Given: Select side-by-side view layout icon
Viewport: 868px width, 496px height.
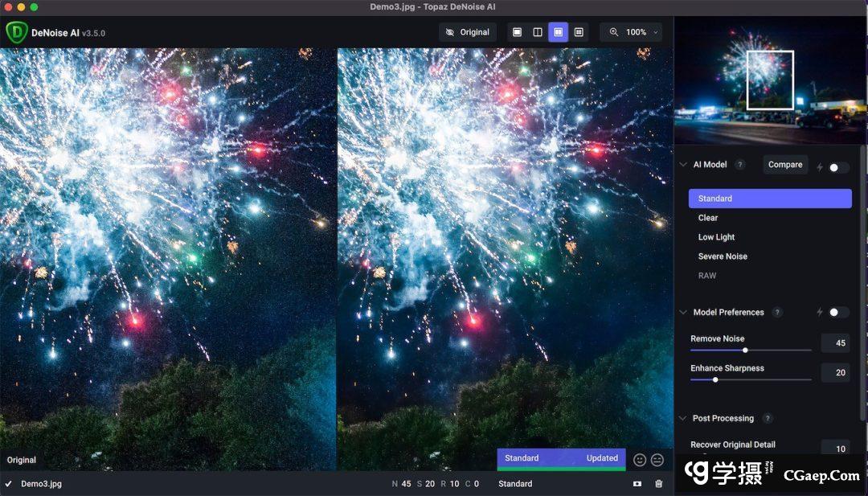Looking at the screenshot, I should tap(559, 32).
